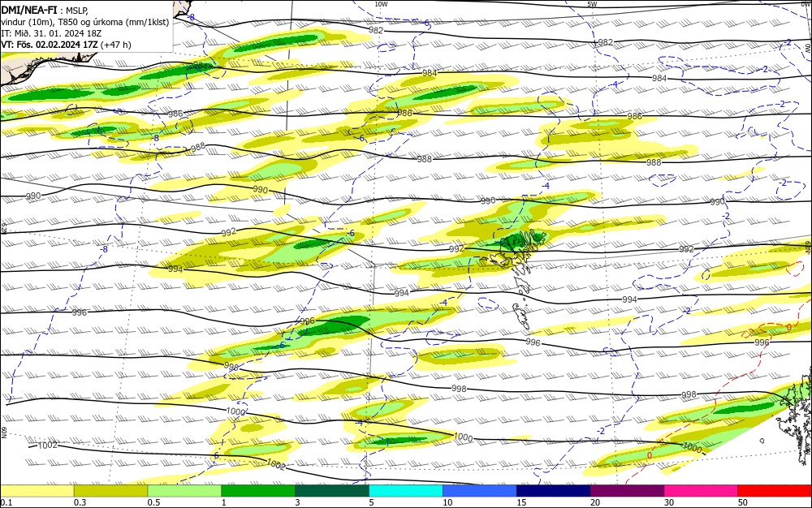Click the pink 30–50 legend swatch
This screenshot has height=508, width=812.
click(702, 491)
